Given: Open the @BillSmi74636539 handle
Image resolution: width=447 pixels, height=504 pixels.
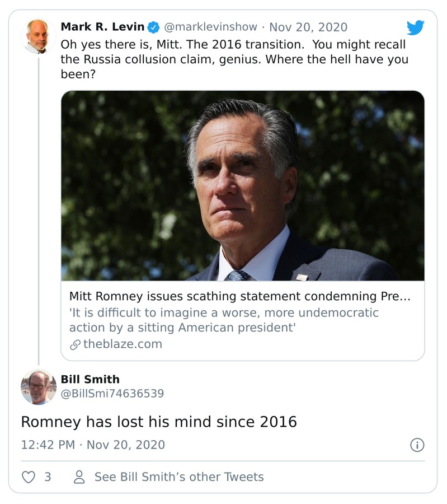Looking at the screenshot, I should click(x=112, y=394).
